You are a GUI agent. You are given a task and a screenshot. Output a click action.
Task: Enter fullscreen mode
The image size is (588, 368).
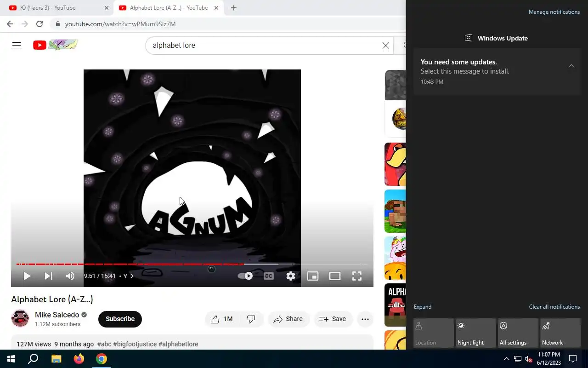[x=357, y=276]
